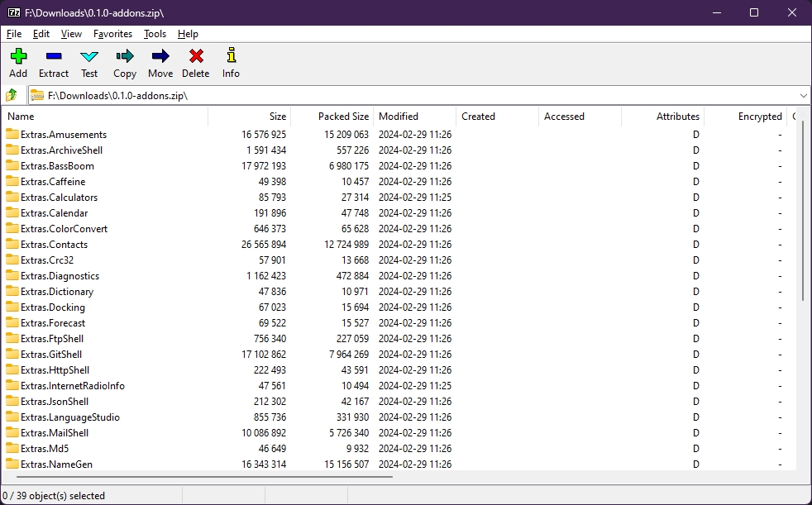Viewport: 812px width, 505px height.
Task: Hit the red Delete icon
Action: coord(196,56)
